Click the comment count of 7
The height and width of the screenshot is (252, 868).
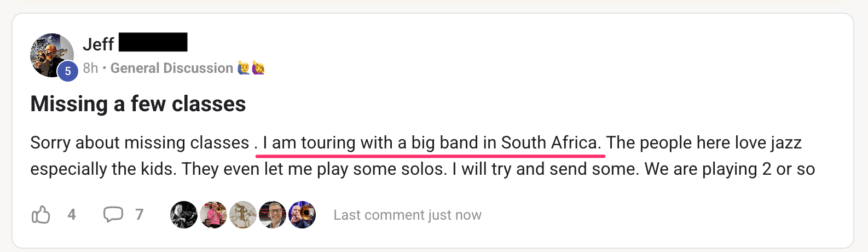(140, 215)
